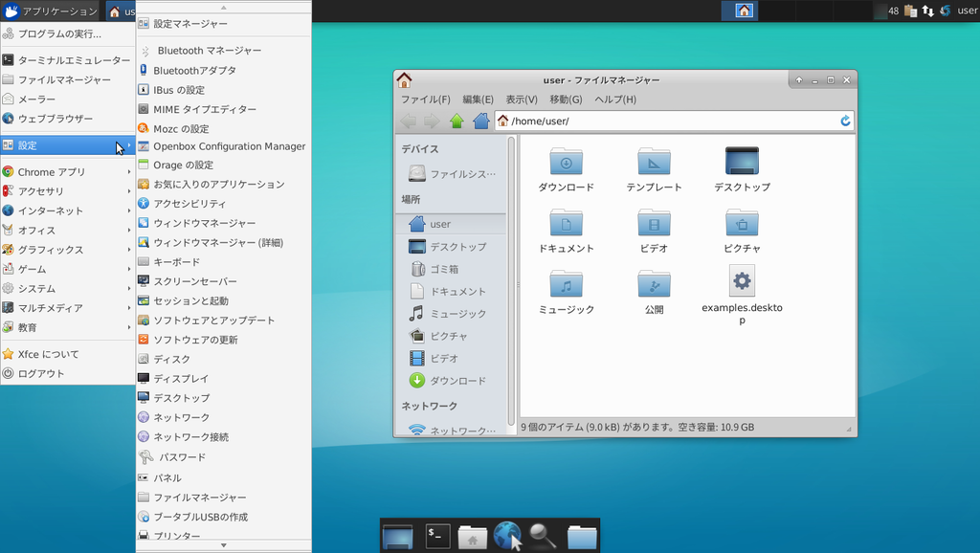Expand the グラフィックス submenu

pos(68,250)
